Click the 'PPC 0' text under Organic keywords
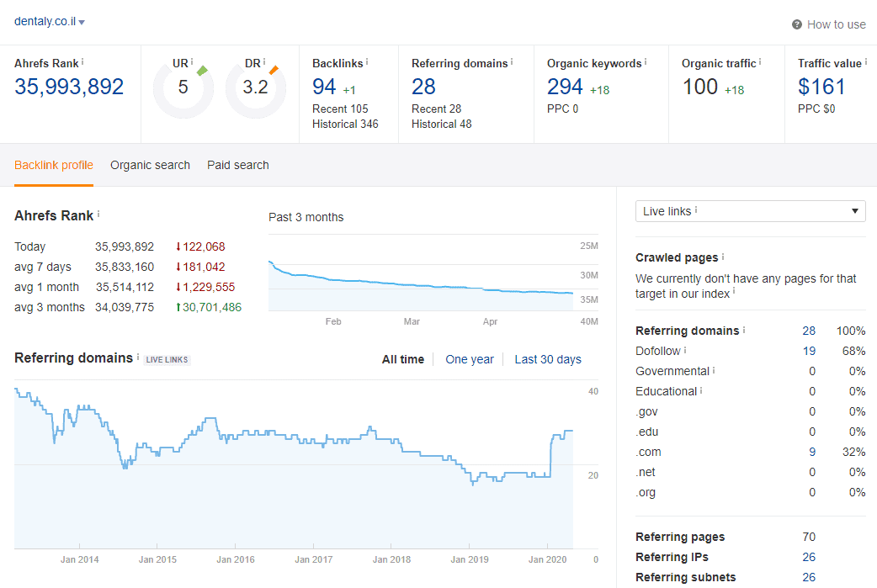Screen dimensions: 877x588 point(562,109)
